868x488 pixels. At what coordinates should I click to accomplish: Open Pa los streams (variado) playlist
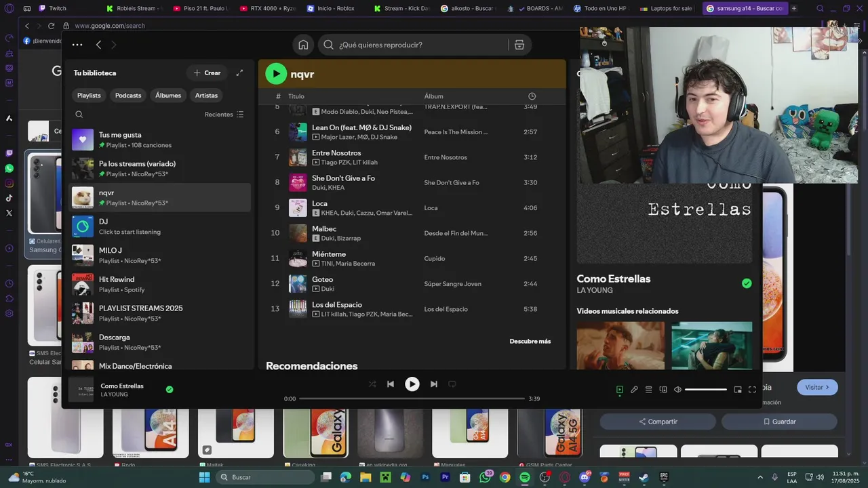point(160,169)
